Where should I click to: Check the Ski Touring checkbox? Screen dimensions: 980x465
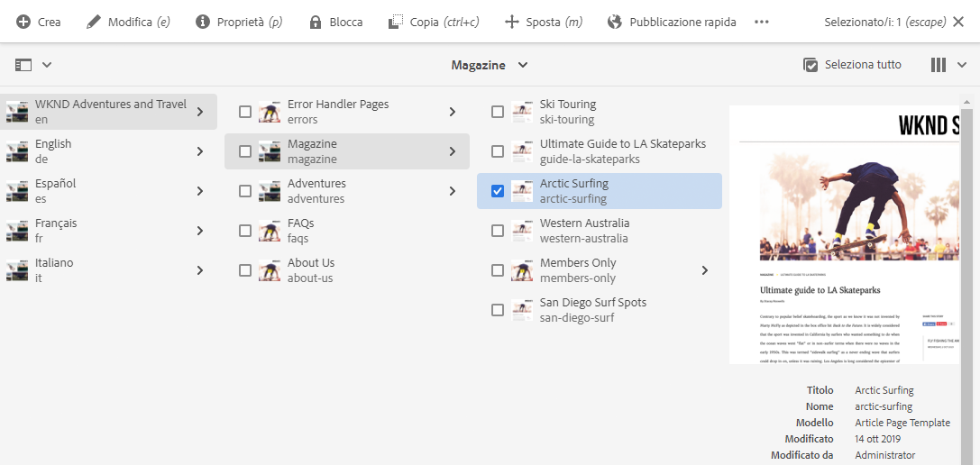tap(498, 112)
